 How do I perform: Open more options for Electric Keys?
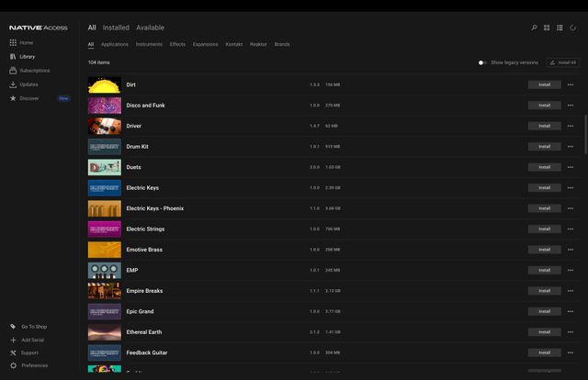[x=571, y=188]
